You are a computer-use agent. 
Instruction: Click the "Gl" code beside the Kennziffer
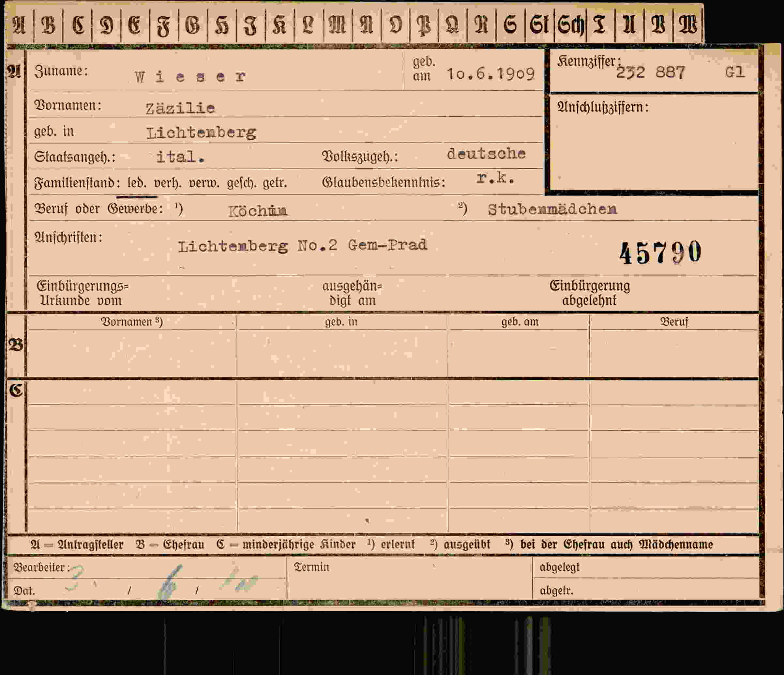click(735, 71)
